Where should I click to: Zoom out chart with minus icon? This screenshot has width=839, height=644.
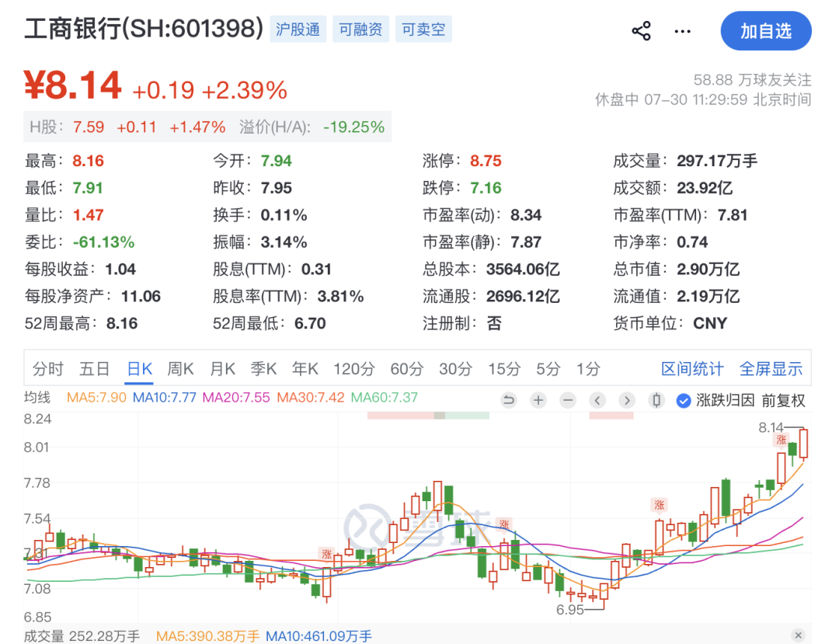[x=568, y=400]
